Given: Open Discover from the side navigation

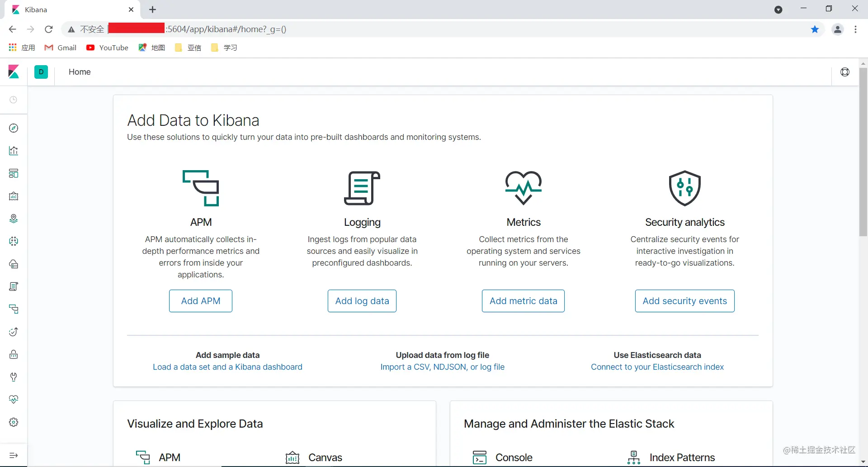Looking at the screenshot, I should [14, 128].
